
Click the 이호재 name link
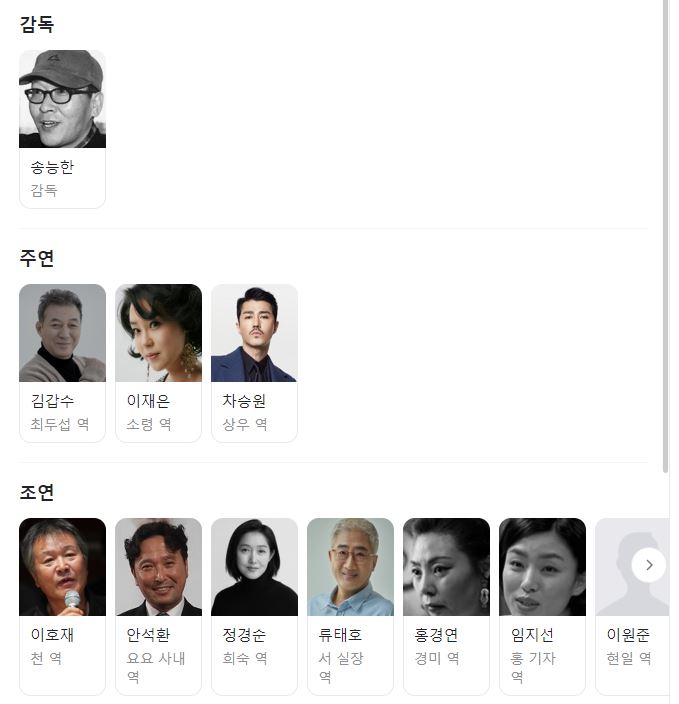[x=52, y=635]
